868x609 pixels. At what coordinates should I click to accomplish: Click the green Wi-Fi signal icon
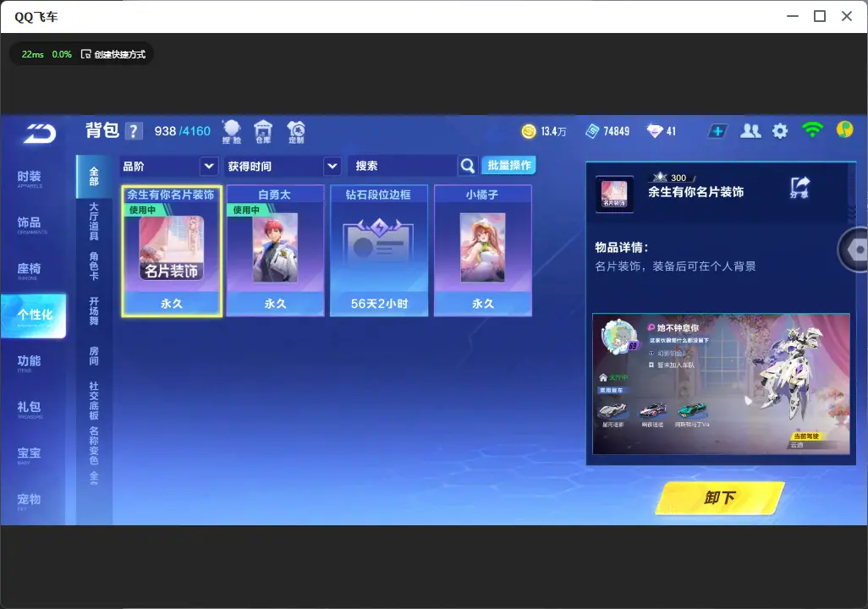(812, 130)
